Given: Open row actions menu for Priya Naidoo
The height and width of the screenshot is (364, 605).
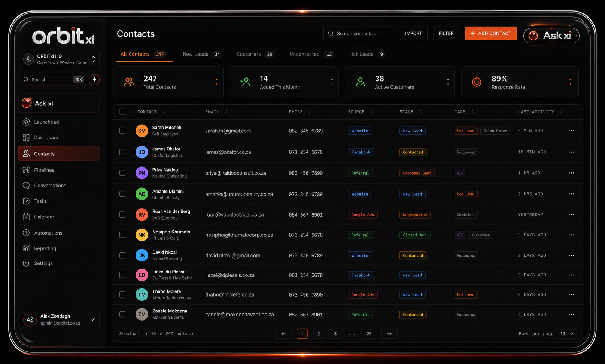Looking at the screenshot, I should coord(571,173).
